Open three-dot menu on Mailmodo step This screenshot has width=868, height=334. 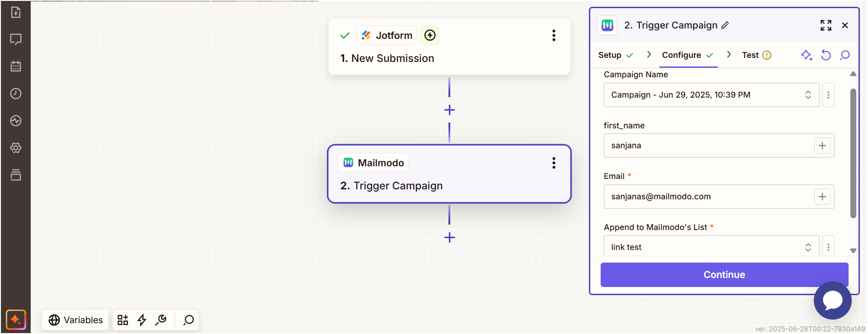point(554,163)
